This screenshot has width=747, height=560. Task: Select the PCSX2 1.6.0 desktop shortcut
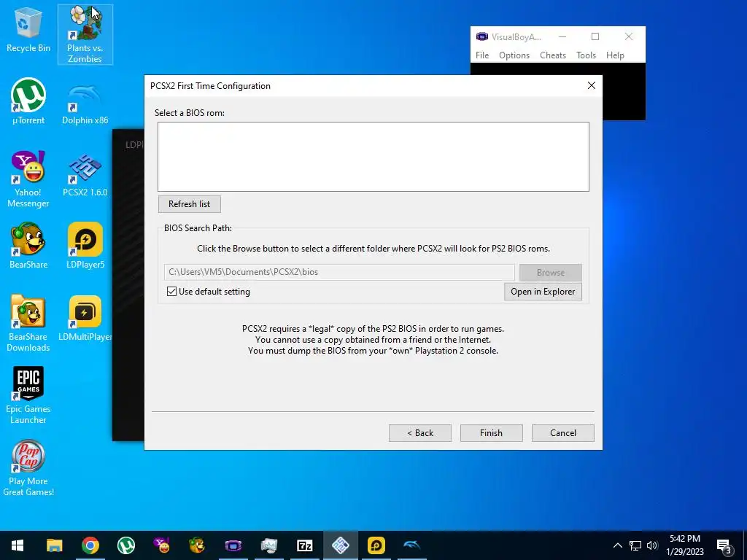coord(85,175)
